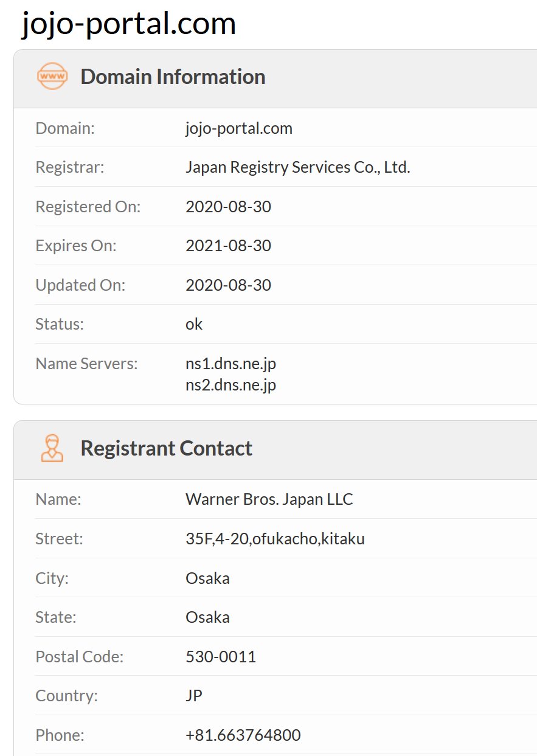Click the Expires On date 2021-08-30
The width and height of the screenshot is (537, 756).
tap(228, 246)
